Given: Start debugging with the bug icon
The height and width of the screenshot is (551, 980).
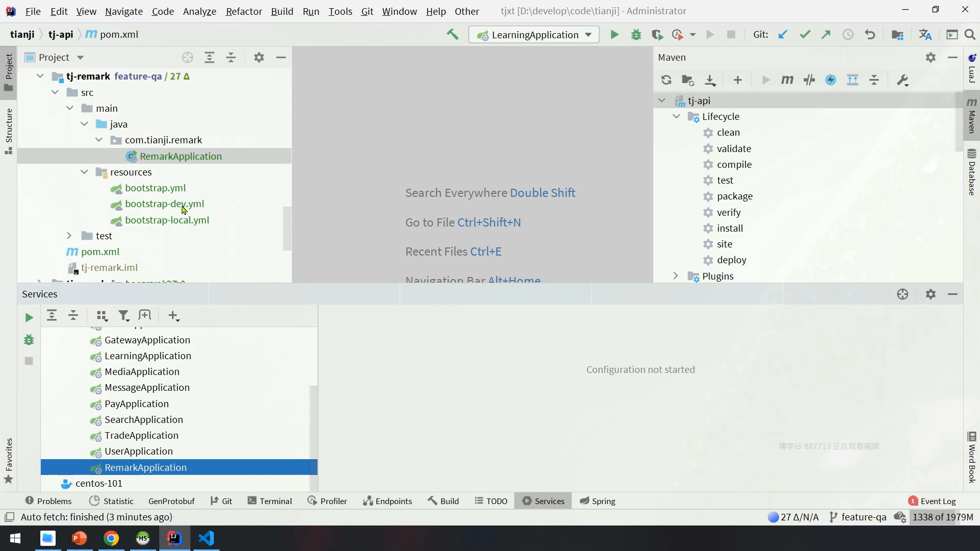Looking at the screenshot, I should 636,35.
